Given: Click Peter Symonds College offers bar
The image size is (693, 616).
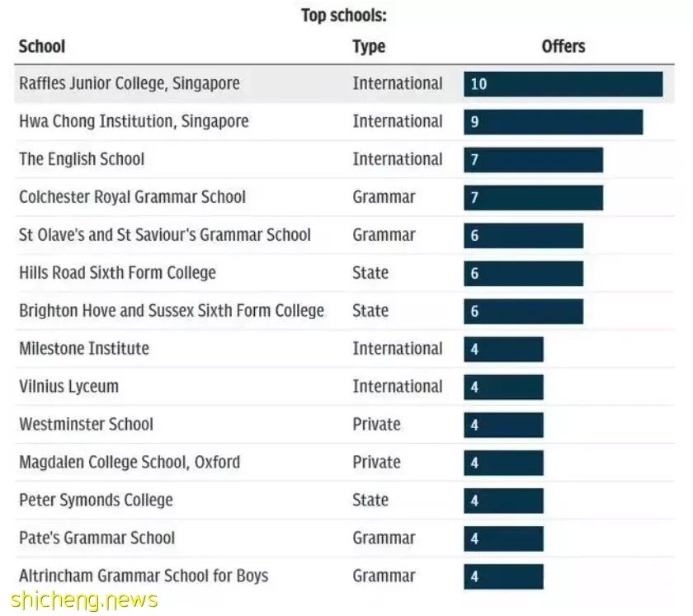Looking at the screenshot, I should point(503,501).
